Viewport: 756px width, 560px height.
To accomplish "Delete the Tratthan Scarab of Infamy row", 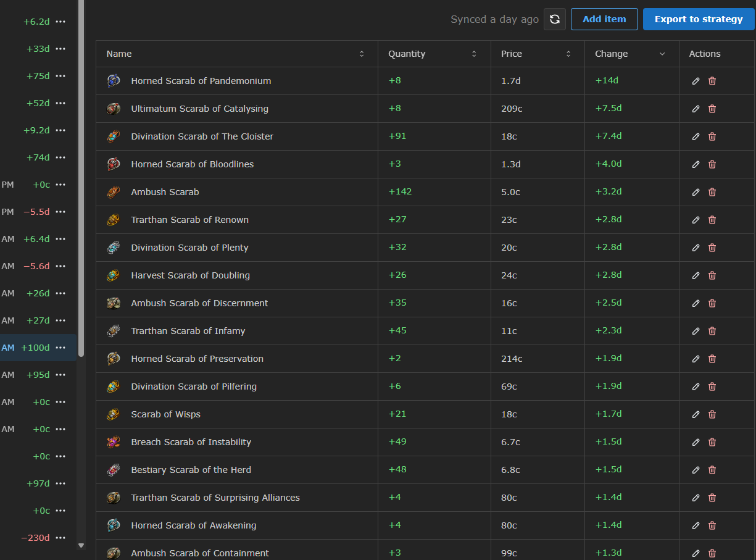I will point(712,331).
